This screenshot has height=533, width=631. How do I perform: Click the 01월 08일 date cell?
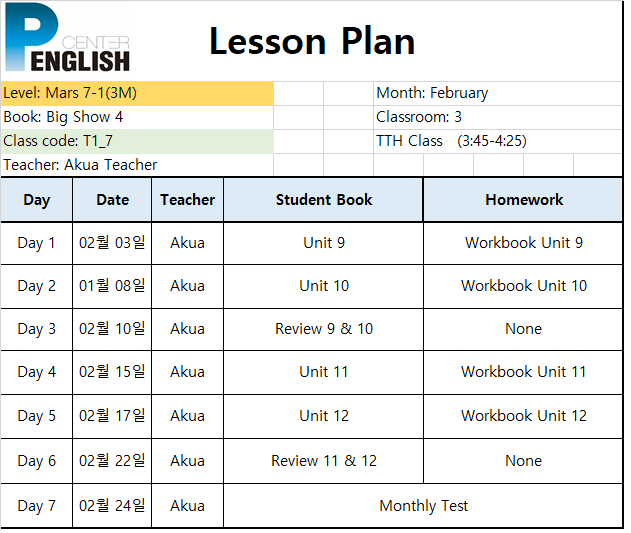(x=112, y=286)
